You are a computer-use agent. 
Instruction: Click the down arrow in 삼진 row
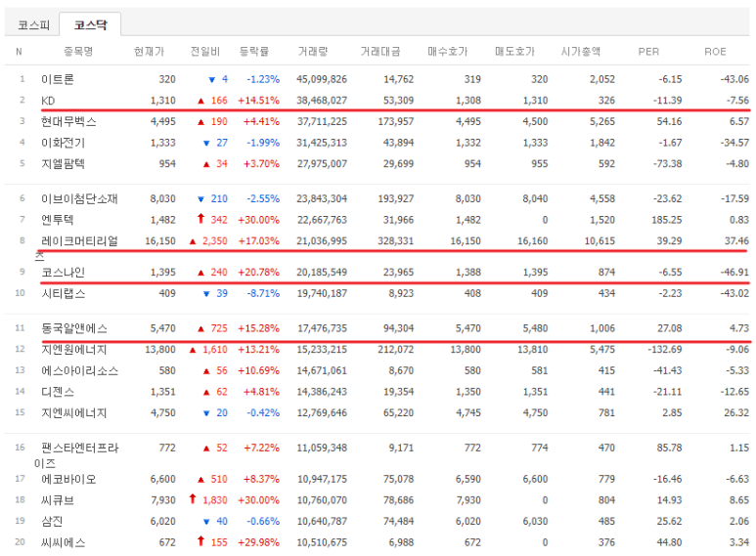(x=206, y=521)
